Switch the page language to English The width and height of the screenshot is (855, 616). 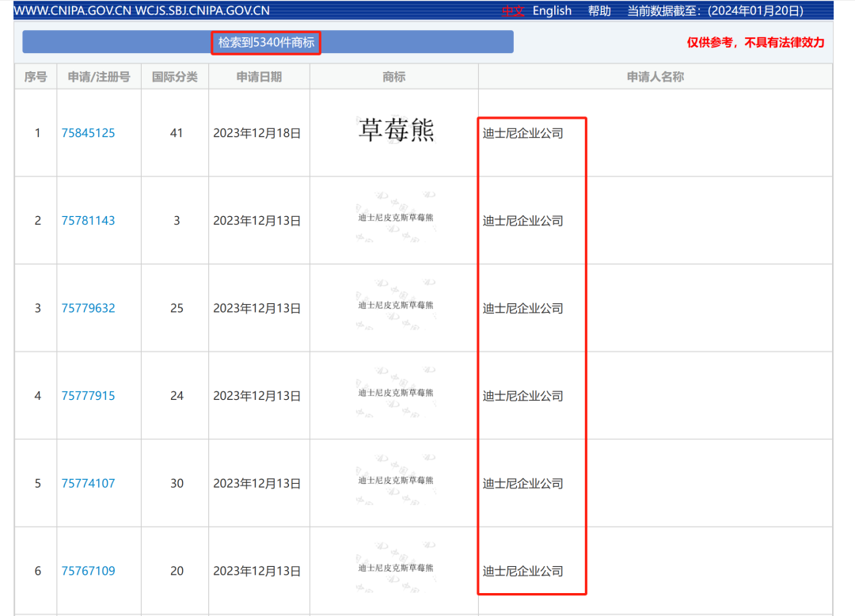click(552, 11)
